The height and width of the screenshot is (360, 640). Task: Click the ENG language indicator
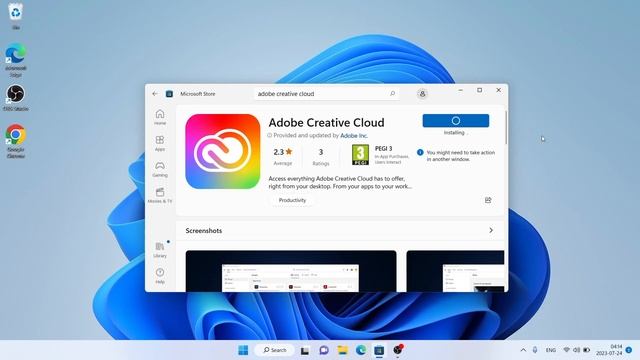coord(551,350)
